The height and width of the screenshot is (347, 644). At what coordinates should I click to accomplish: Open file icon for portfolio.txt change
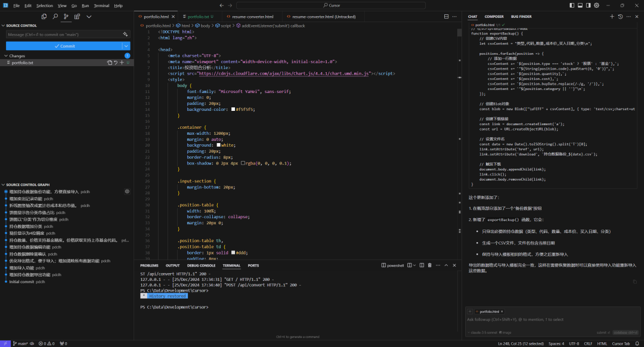[x=110, y=63]
